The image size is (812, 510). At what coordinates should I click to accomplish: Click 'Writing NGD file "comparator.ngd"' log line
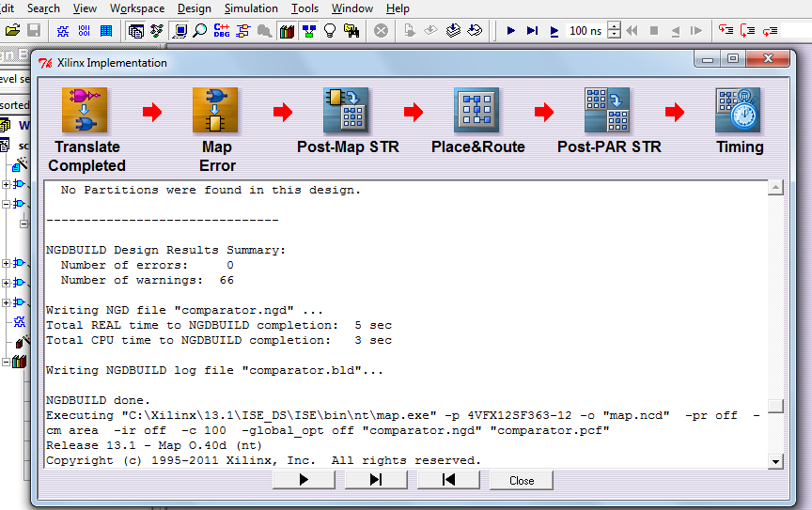pos(184,310)
